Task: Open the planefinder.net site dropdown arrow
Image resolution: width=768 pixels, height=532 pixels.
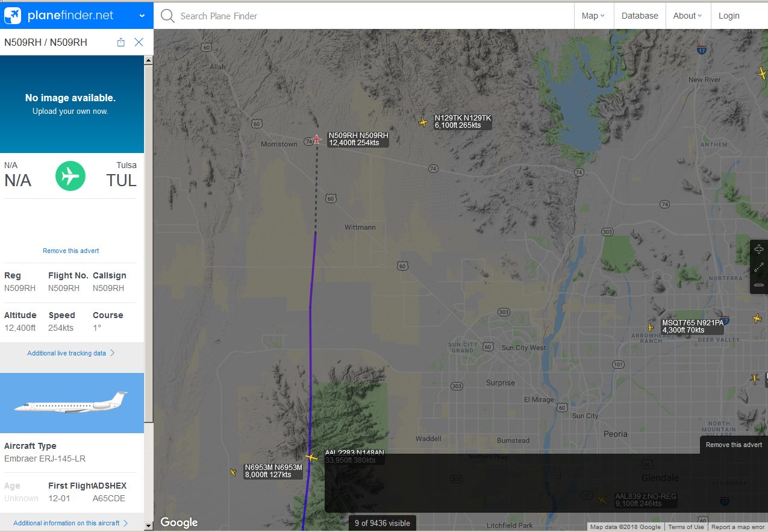Action: [x=142, y=16]
